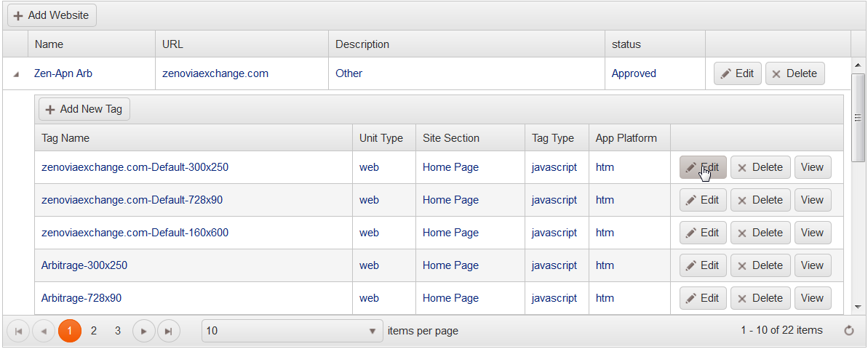Sort websites by the Name column header
The width and height of the screenshot is (868, 349).
[x=49, y=44]
